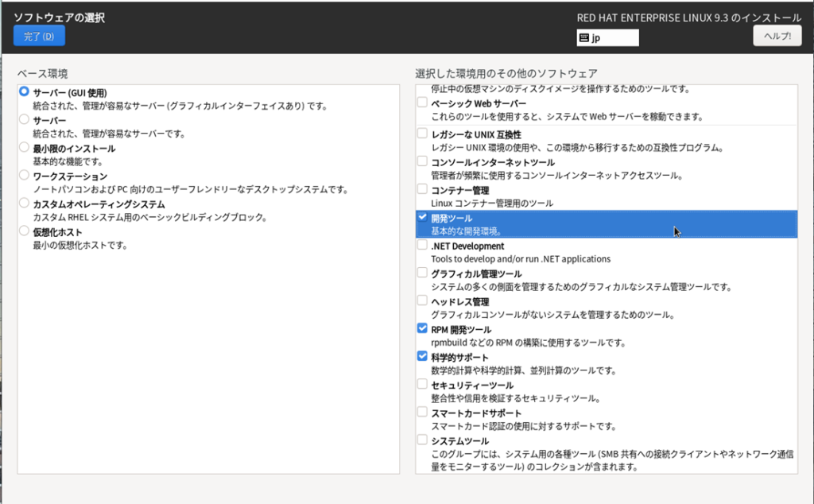Enable the セキュリティーツール checkbox

pyautogui.click(x=422, y=384)
